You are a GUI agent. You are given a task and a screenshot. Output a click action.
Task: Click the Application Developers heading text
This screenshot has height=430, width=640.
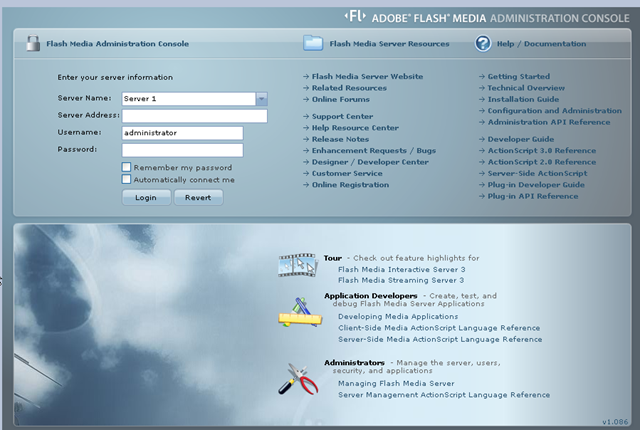[x=371, y=296]
